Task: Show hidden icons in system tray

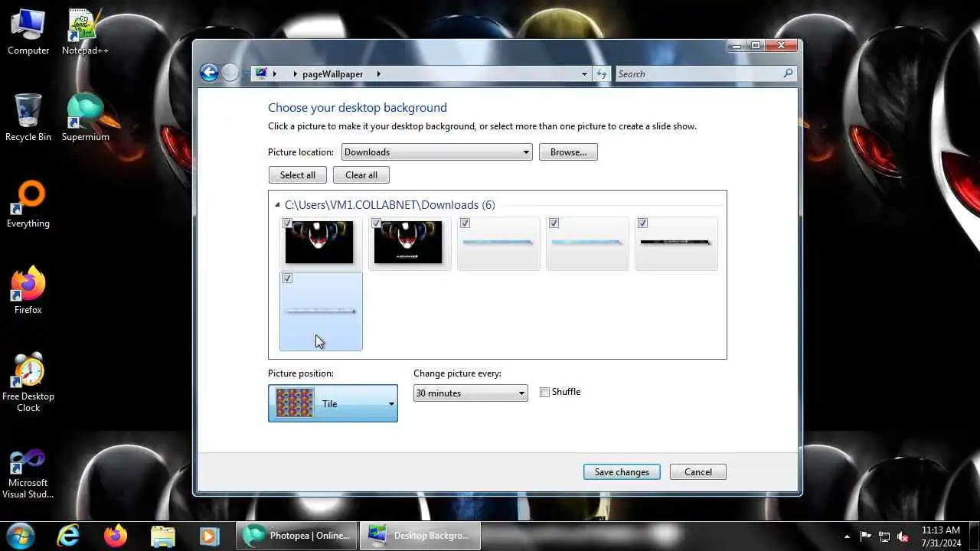Action: click(x=847, y=536)
